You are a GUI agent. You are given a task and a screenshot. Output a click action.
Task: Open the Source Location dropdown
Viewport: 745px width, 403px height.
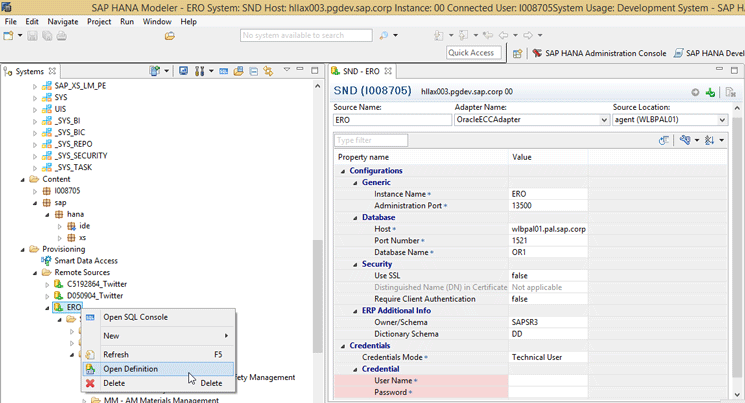[x=722, y=120]
